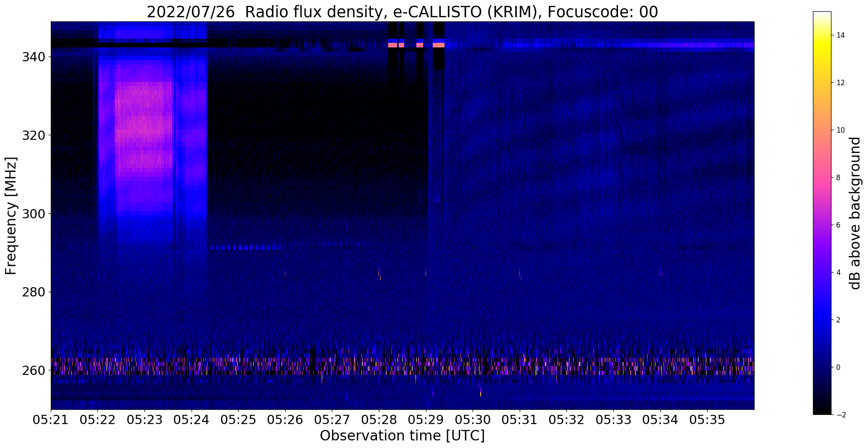This screenshot has width=868, height=448.
Task: Click the 300 frequency tick label
Action: pos(33,214)
